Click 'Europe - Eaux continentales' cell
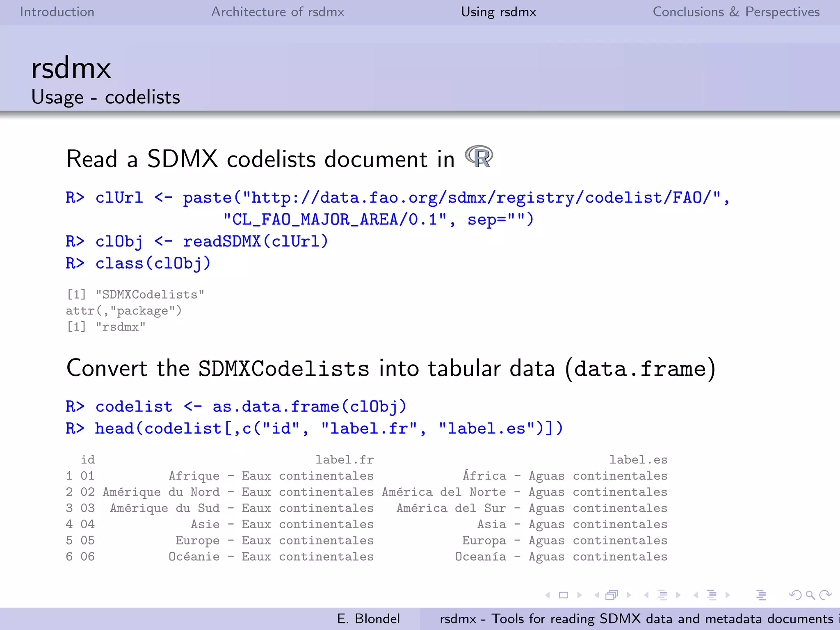The image size is (840, 630). pos(275,541)
